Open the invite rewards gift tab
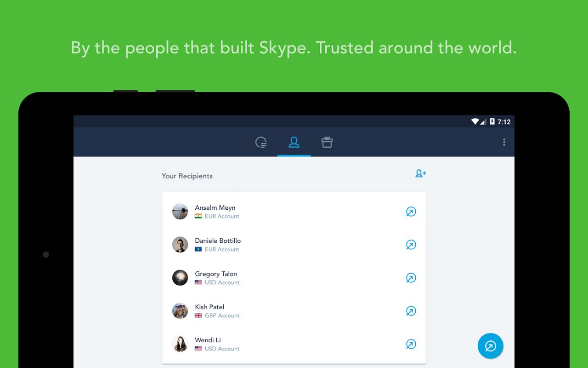This screenshot has height=368, width=588. pyautogui.click(x=327, y=142)
